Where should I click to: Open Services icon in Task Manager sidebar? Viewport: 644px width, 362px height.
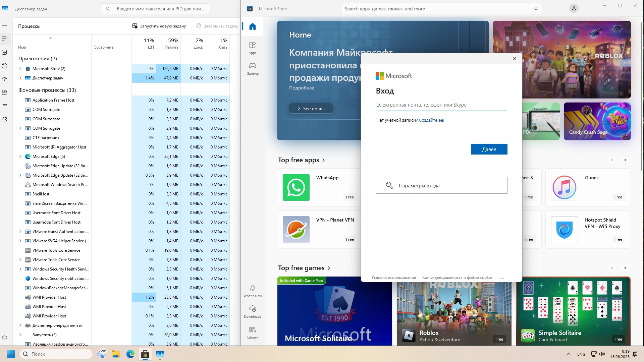[4, 119]
